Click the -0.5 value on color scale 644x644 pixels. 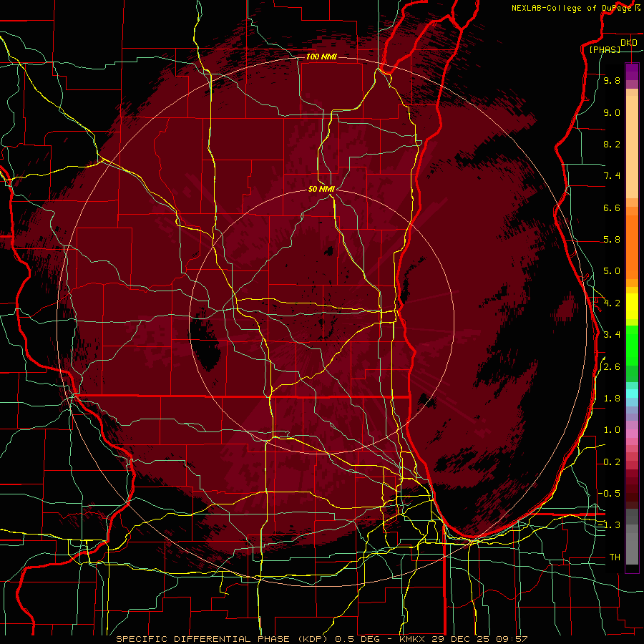tap(610, 494)
